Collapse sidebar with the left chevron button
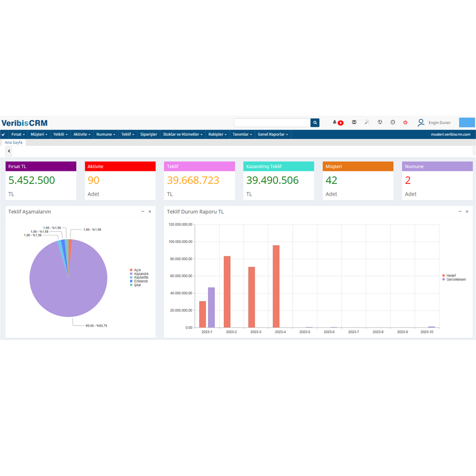The image size is (476, 476). click(x=9, y=151)
